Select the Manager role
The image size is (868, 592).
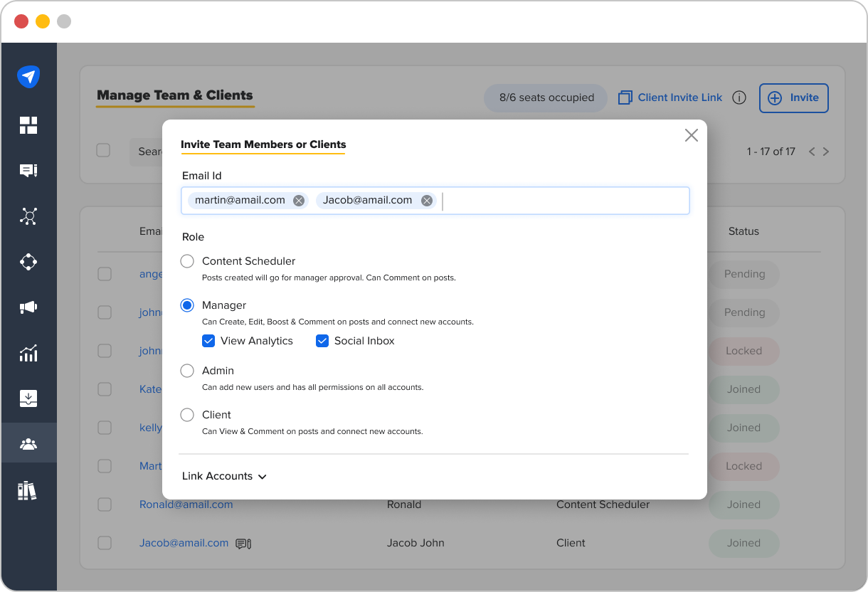186,305
